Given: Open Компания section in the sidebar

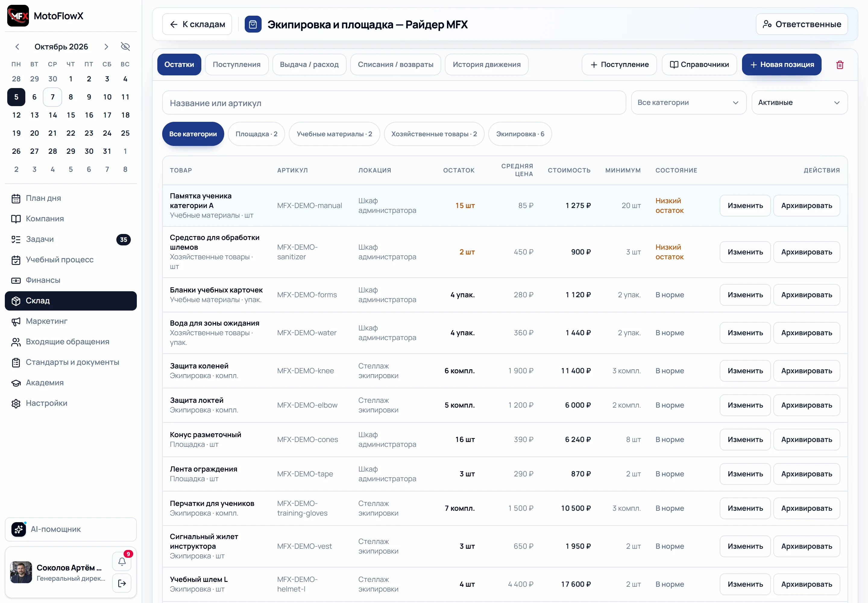Looking at the screenshot, I should pyautogui.click(x=71, y=219).
